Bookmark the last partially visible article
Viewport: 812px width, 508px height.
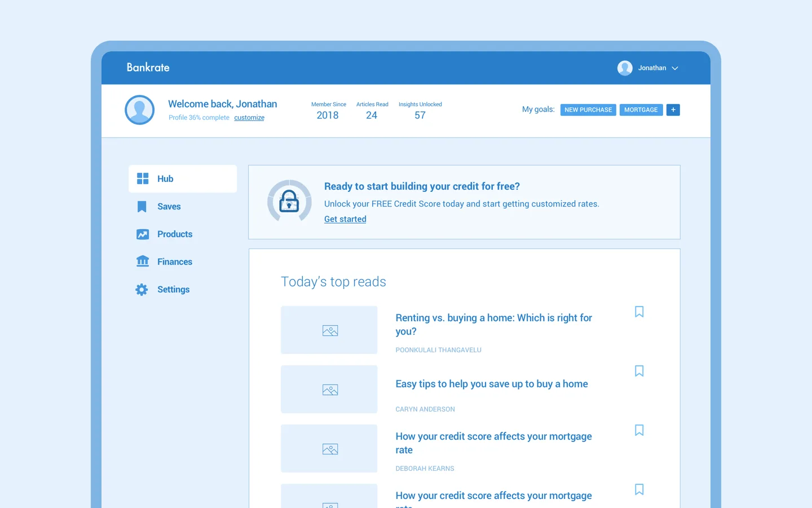[x=639, y=489]
